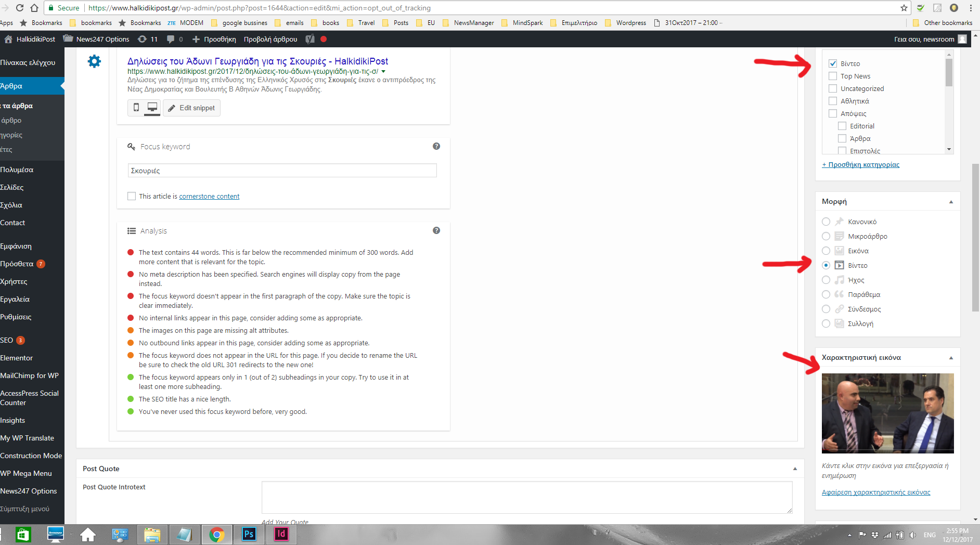Open Photoshop from the taskbar

[249, 534]
